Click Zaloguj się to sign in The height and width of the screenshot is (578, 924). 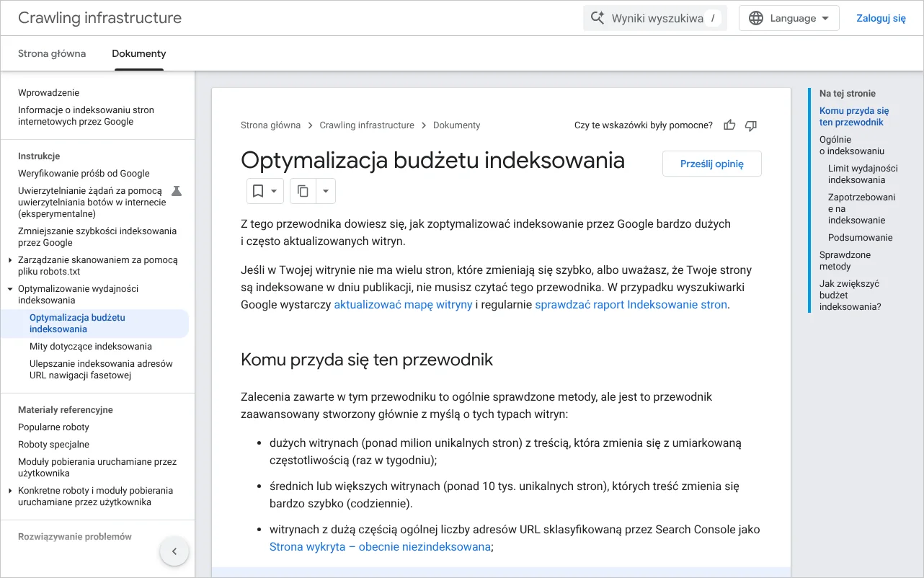coord(881,18)
